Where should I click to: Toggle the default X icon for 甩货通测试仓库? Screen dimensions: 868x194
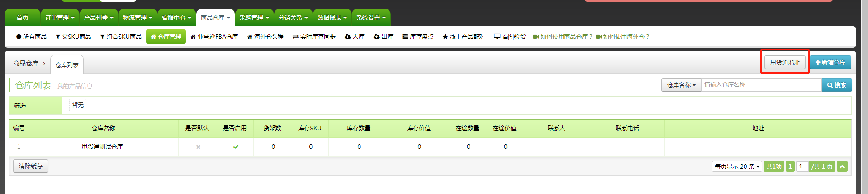(x=198, y=147)
